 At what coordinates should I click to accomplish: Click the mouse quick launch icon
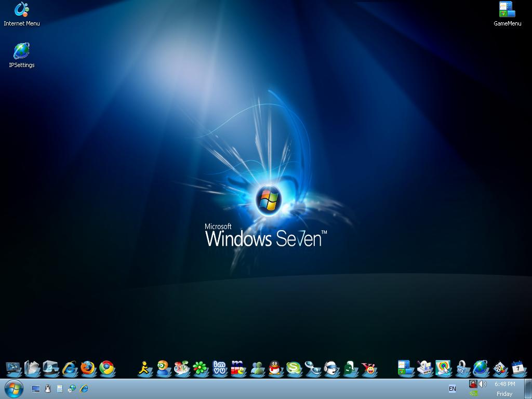tap(48, 389)
